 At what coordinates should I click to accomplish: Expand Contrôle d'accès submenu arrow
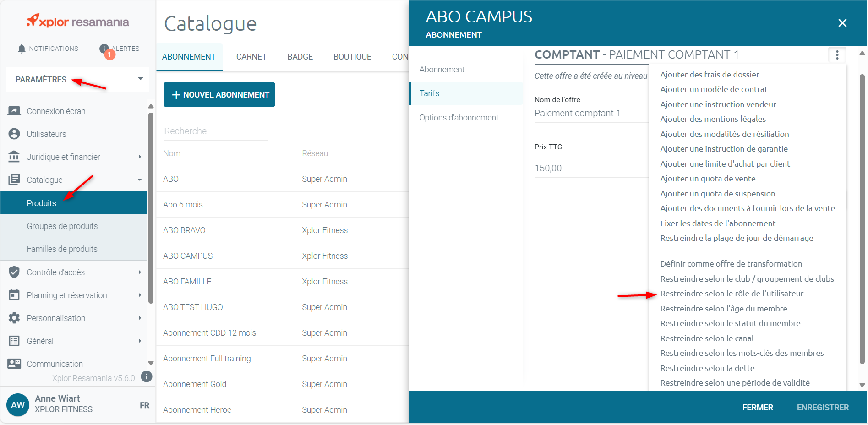[x=140, y=272]
